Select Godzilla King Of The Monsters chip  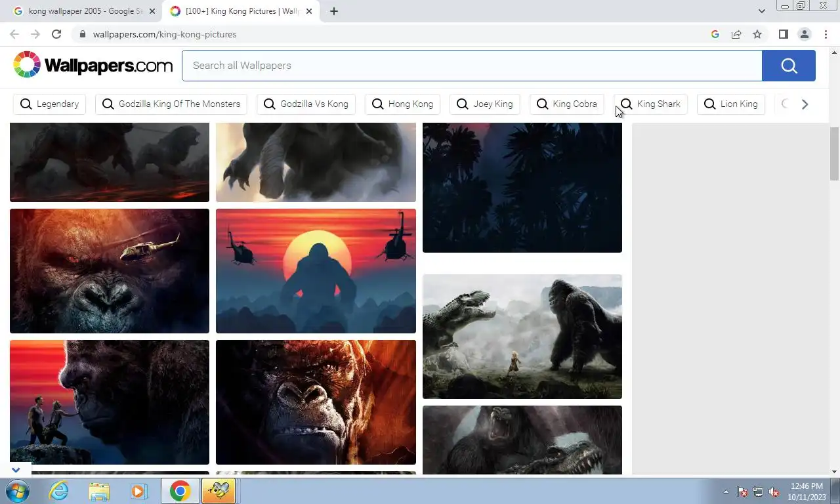pos(171,104)
